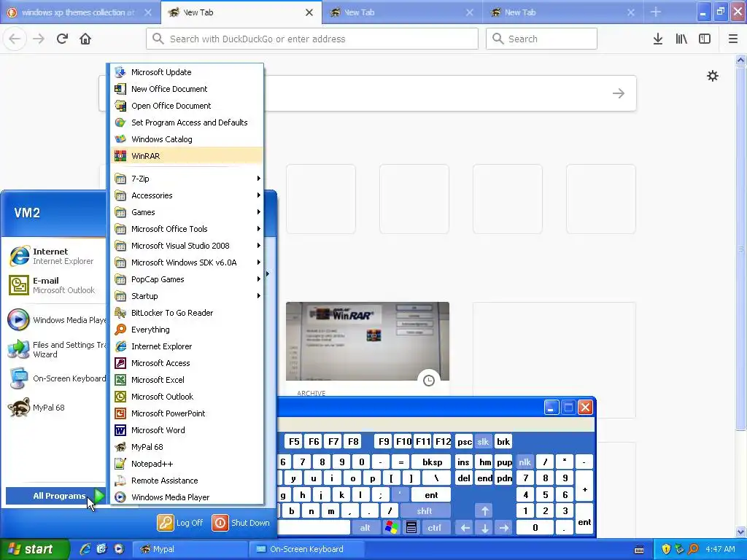Launch Internet Explorer from programs list

187,346
